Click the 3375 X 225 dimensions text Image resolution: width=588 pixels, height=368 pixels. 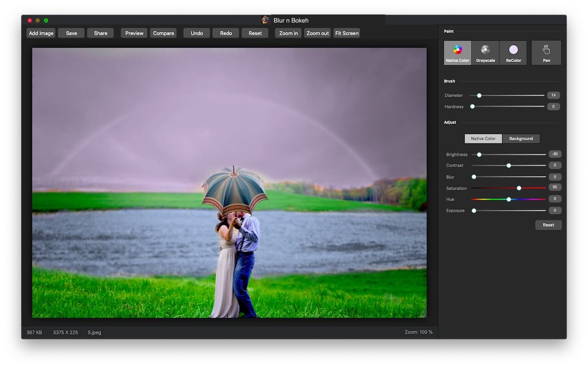point(65,332)
